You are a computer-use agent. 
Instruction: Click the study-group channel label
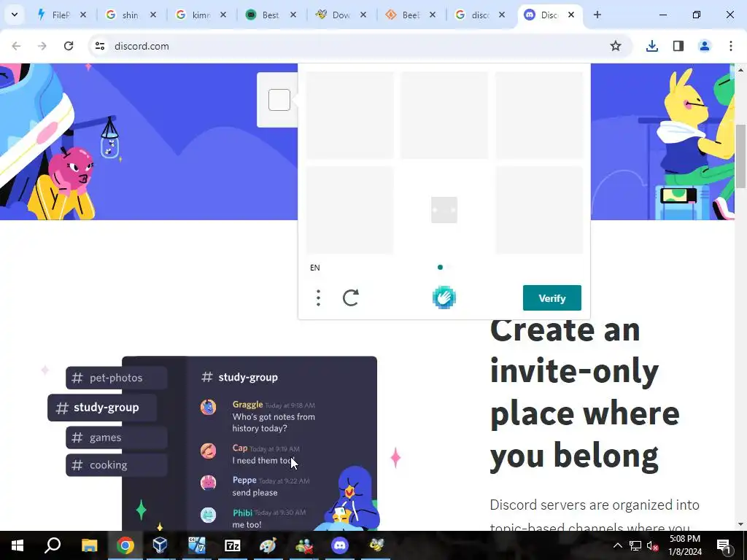pos(102,408)
